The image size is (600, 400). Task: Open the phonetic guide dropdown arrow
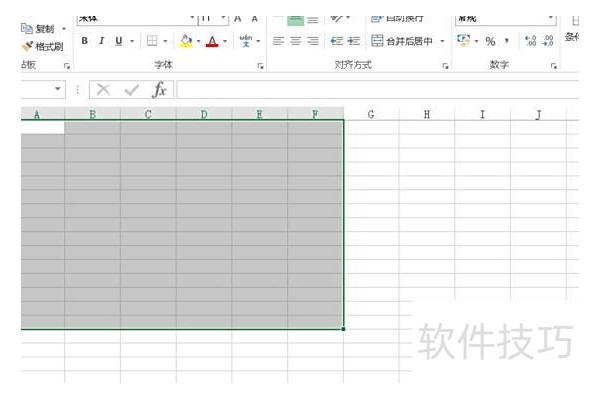[258, 41]
